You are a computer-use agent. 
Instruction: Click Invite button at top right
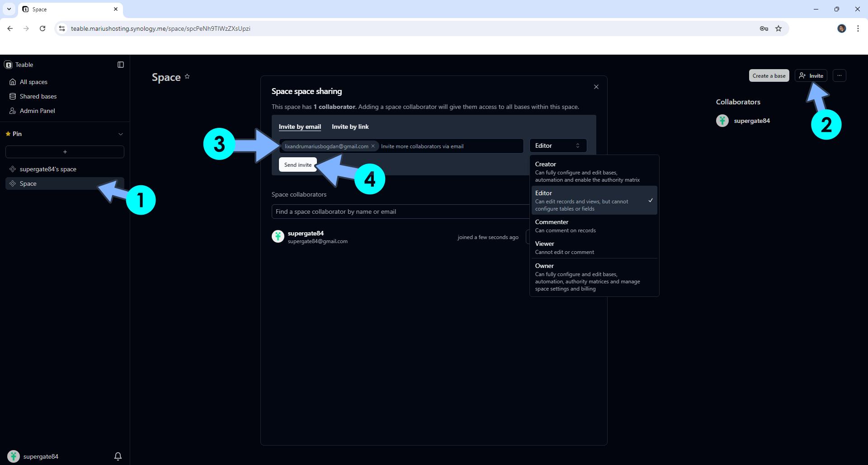coord(811,75)
